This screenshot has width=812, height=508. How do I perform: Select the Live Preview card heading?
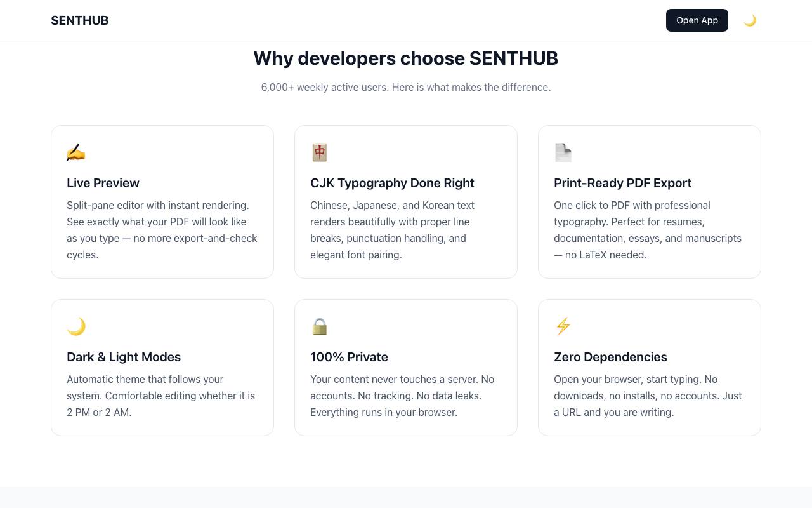click(x=103, y=183)
